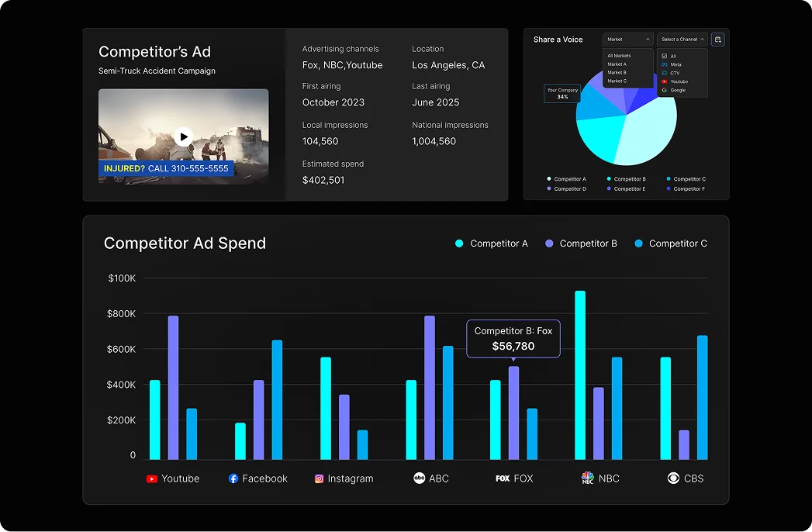The width and height of the screenshot is (812, 532).
Task: Click the Instagram icon below the bars
Action: click(318, 478)
